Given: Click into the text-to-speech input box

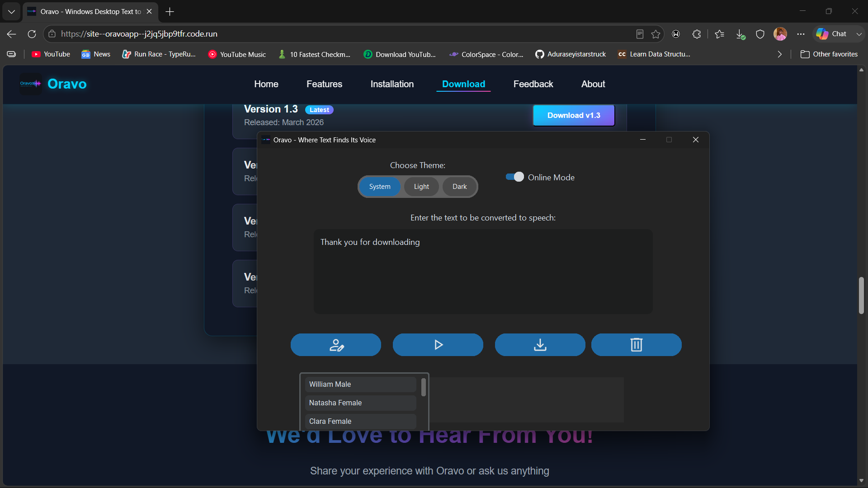Looking at the screenshot, I should [483, 272].
